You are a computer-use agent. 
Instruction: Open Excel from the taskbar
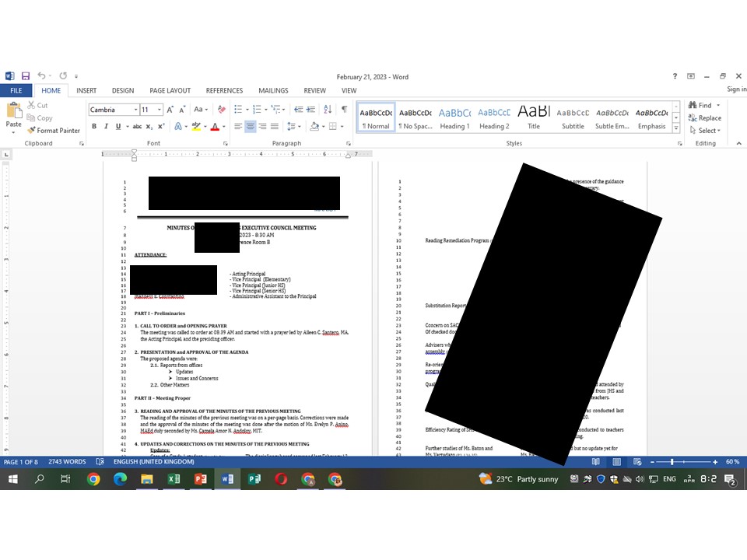tap(174, 479)
